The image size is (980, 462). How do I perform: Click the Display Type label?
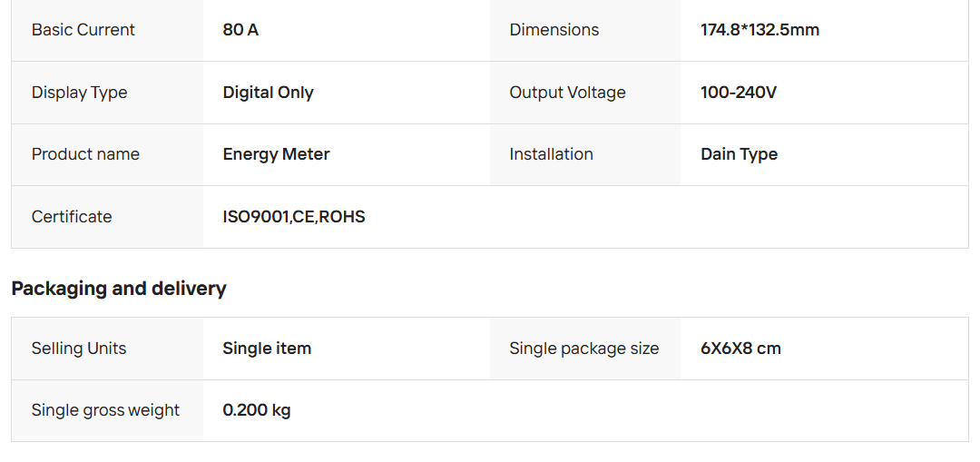[80, 93]
